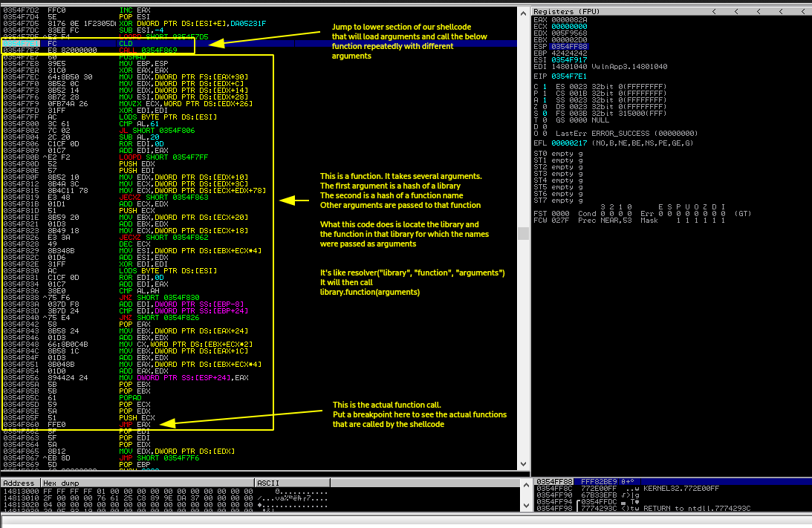Click the EBX register value 000002D0

click(569, 40)
